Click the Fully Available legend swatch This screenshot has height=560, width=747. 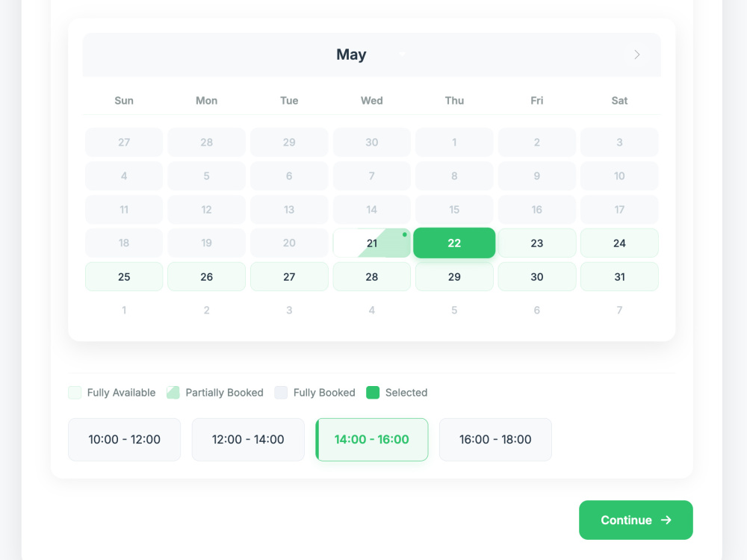tap(75, 393)
